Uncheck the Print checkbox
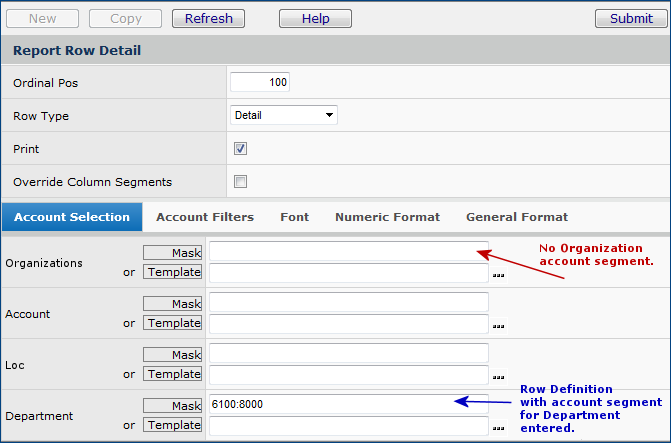671x443 pixels. (240, 149)
